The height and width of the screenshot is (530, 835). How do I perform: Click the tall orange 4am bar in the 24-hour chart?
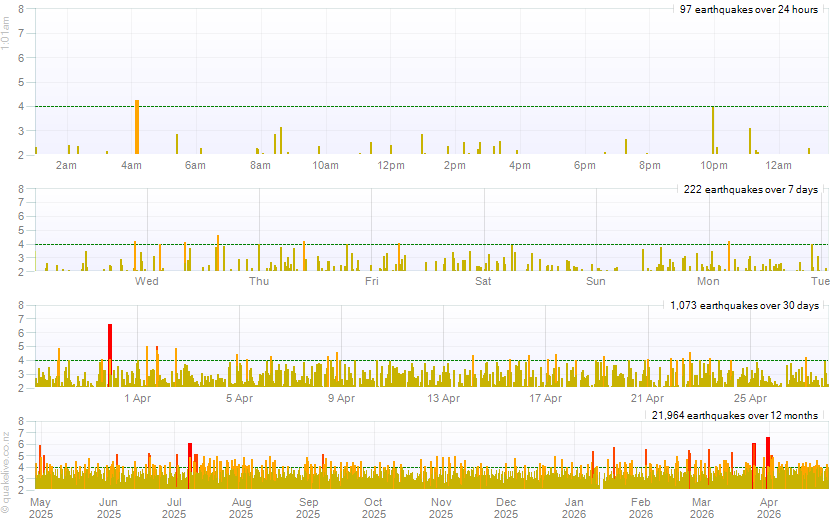[137, 127]
